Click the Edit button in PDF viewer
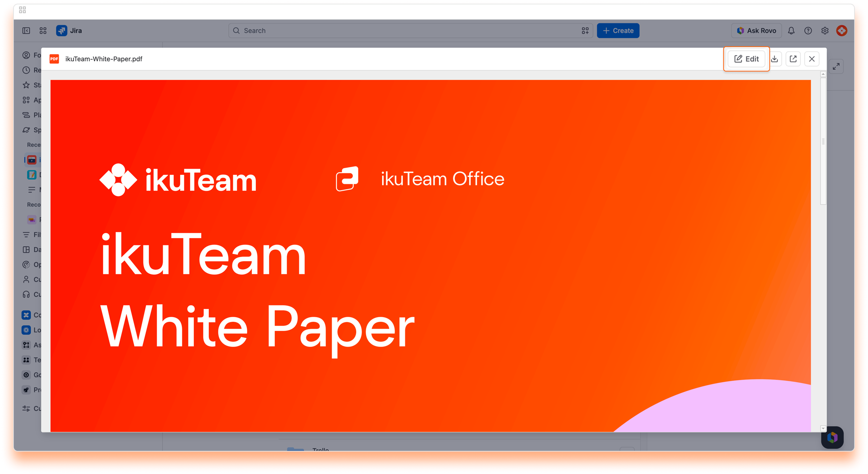This screenshot has width=868, height=474. pos(746,59)
